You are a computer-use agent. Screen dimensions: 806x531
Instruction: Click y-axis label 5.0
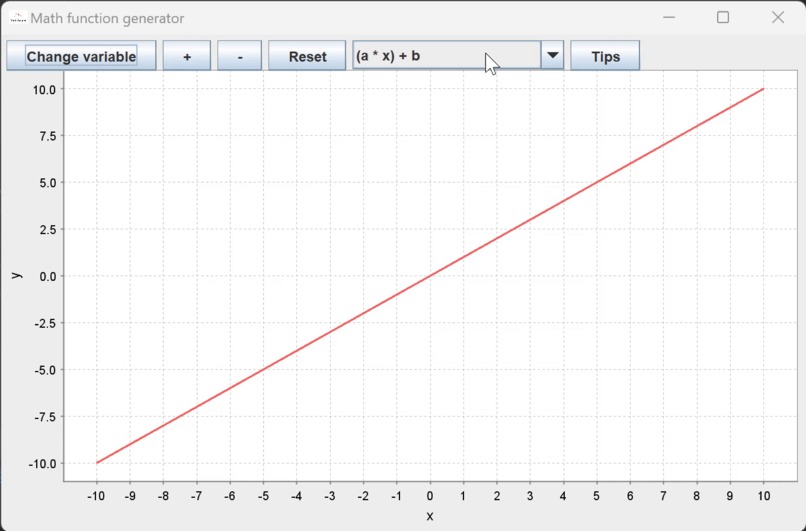(47, 182)
